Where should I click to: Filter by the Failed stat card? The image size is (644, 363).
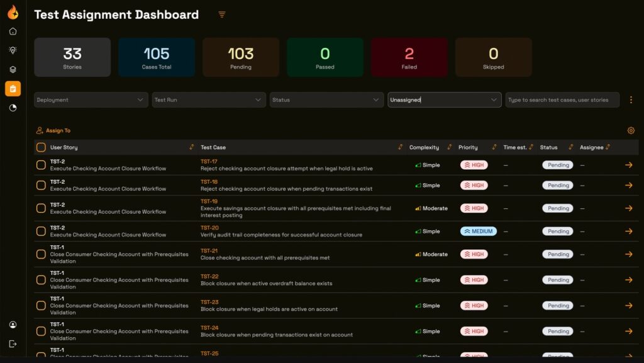pos(409,57)
